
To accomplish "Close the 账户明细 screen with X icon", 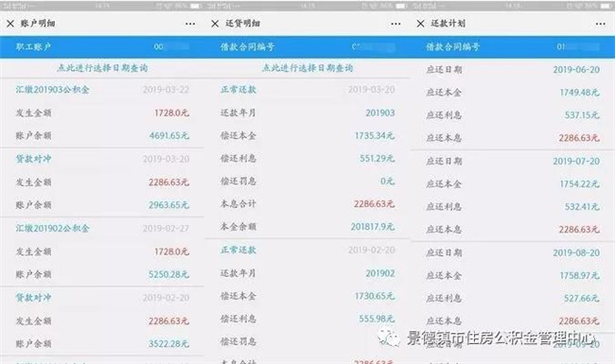I will [10, 24].
